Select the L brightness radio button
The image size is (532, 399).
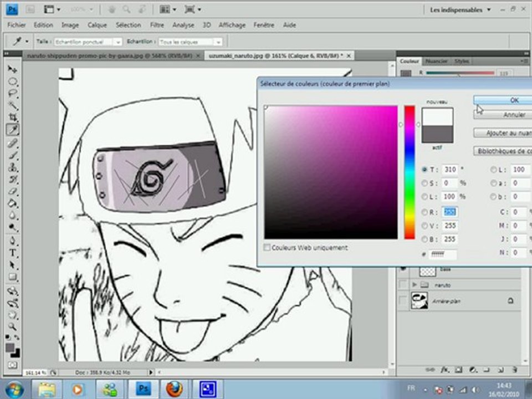tap(424, 197)
